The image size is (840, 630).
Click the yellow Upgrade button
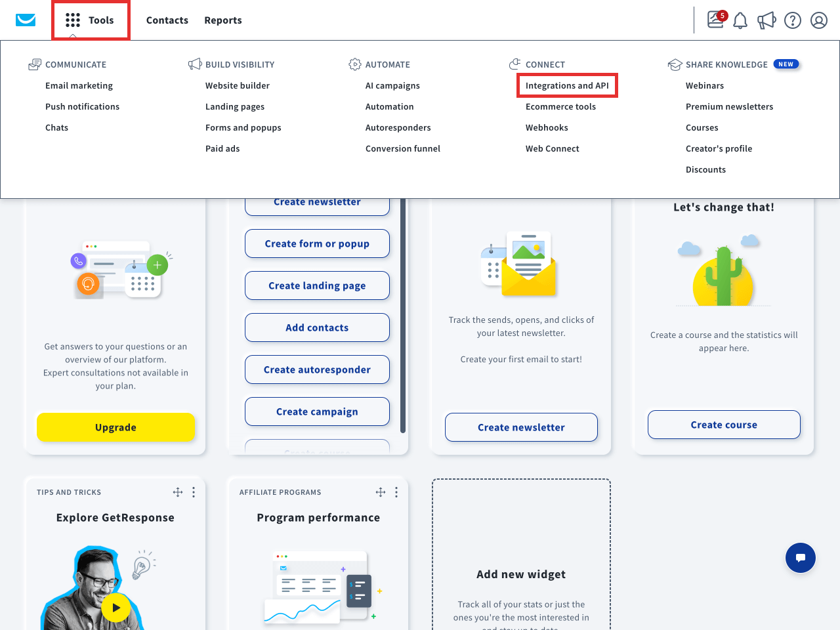coord(115,427)
